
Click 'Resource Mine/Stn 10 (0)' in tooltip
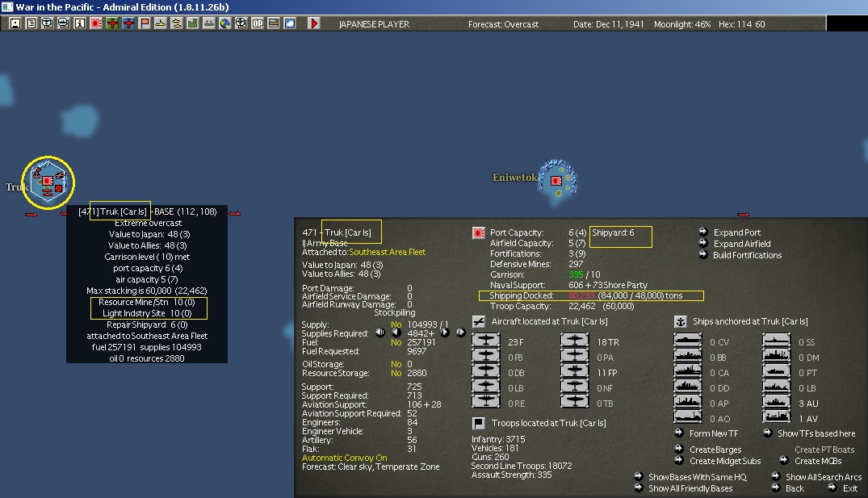pos(147,302)
